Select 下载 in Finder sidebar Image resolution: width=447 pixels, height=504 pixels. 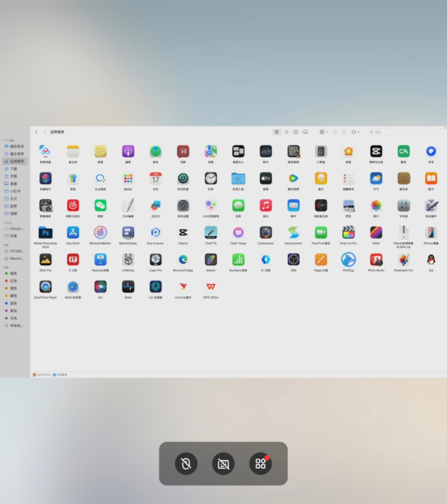pyautogui.click(x=14, y=169)
